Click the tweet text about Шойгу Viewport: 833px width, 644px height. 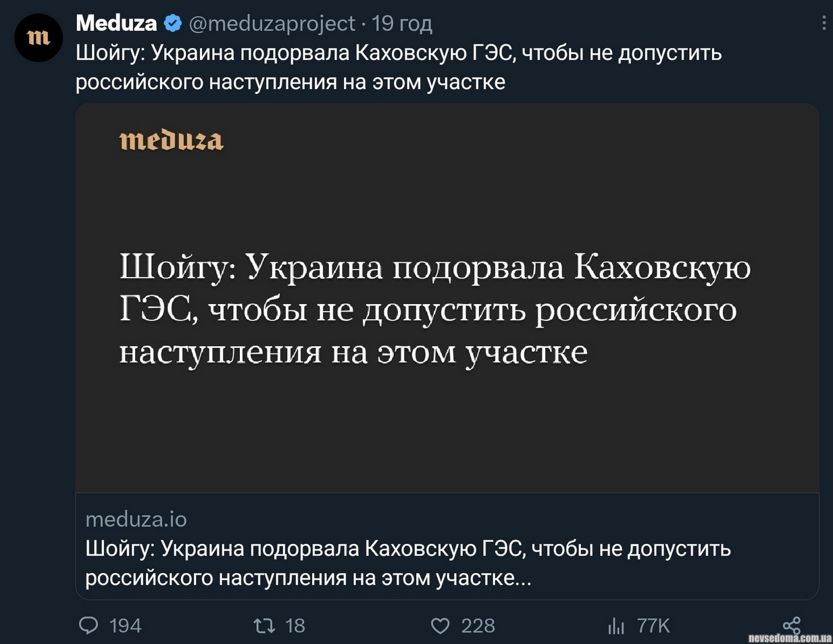(x=398, y=67)
